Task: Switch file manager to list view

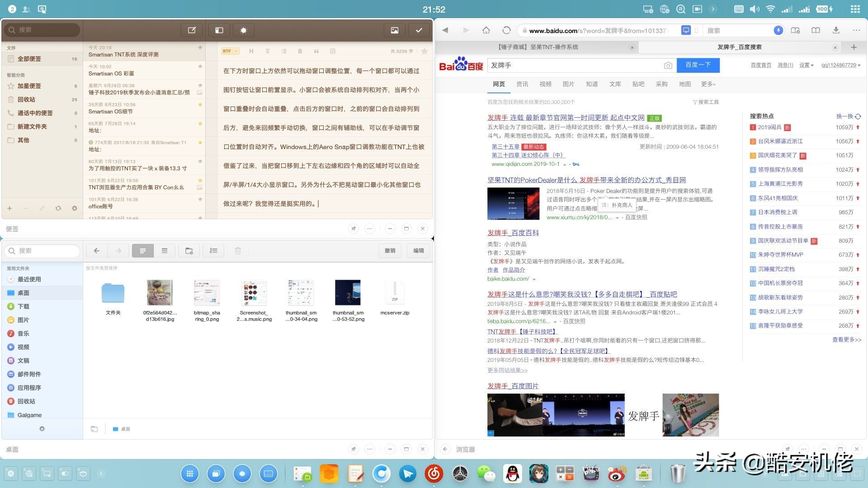Action: 165,250
